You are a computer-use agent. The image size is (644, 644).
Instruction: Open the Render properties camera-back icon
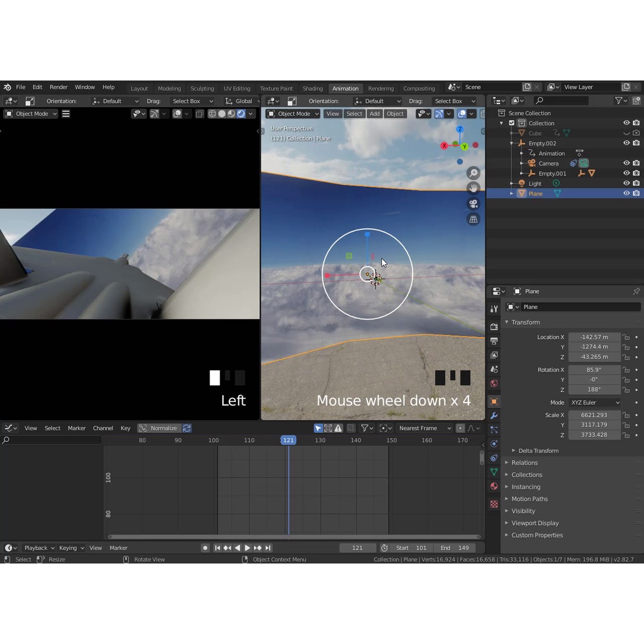click(494, 327)
